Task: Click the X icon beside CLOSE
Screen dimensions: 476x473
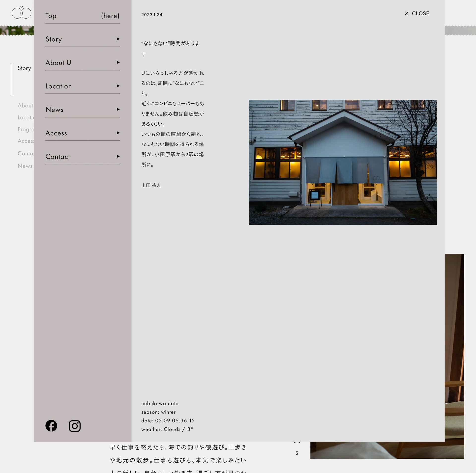Action: coord(407,13)
